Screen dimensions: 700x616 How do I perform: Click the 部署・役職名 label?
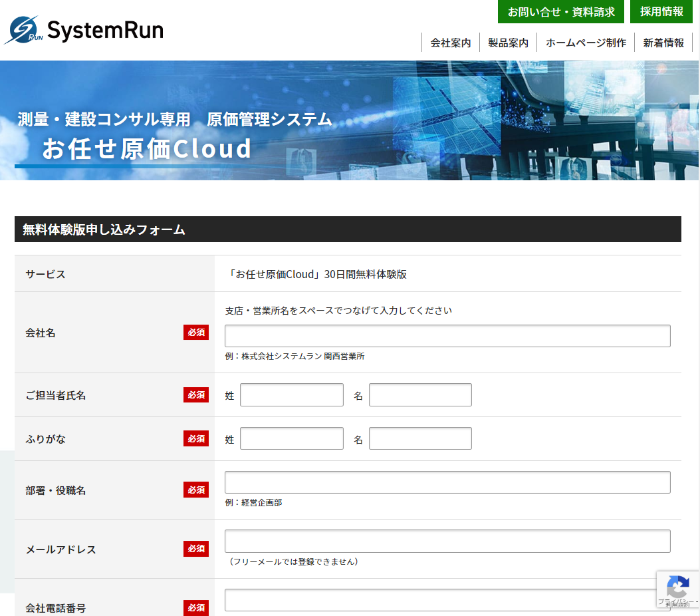(55, 490)
